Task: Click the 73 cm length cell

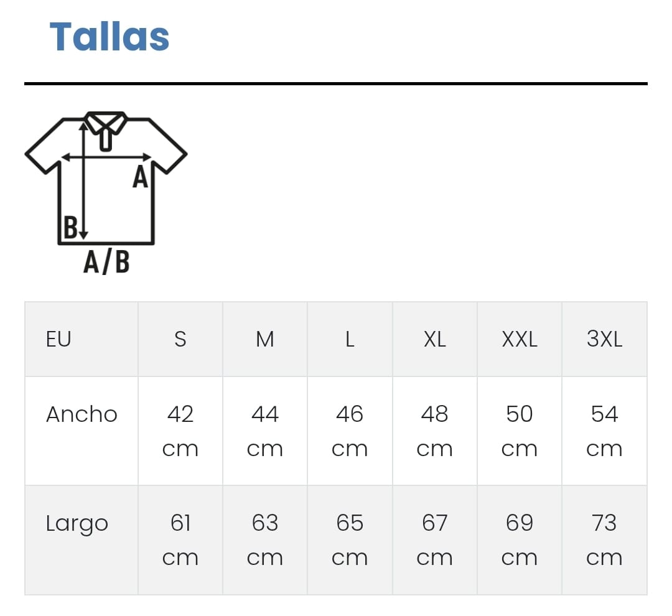Action: (604, 539)
